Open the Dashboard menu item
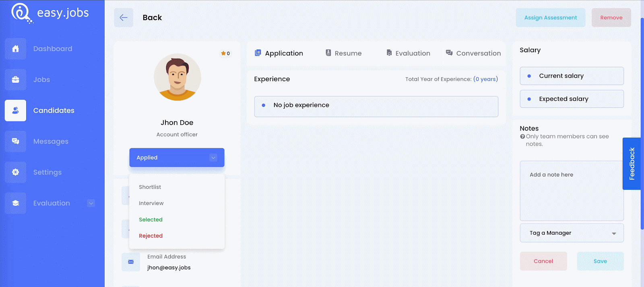This screenshot has height=287, width=644. [53, 49]
